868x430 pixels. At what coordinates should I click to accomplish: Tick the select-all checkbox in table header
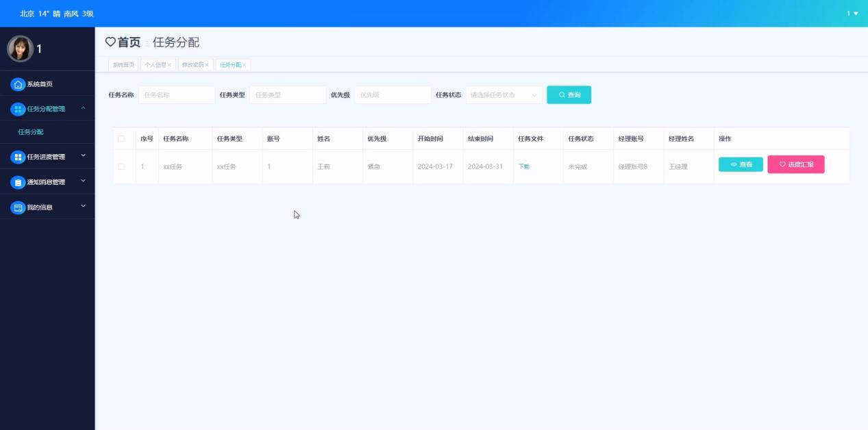point(121,139)
